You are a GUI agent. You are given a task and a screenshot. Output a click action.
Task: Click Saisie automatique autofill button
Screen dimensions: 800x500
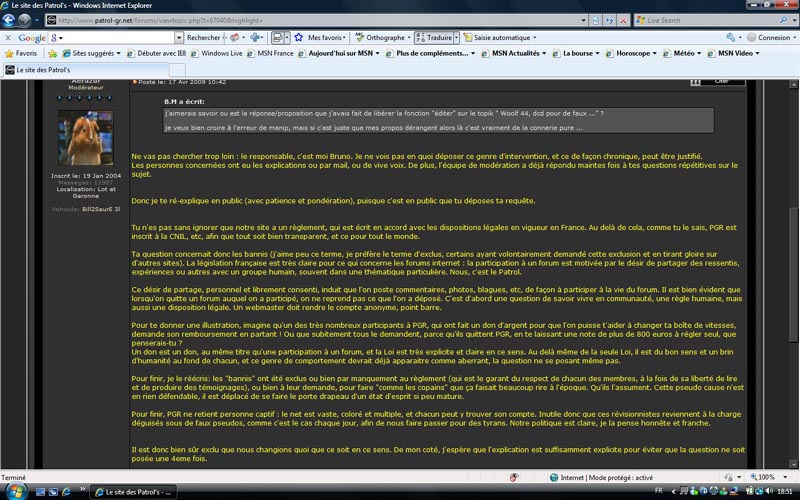tap(499, 38)
